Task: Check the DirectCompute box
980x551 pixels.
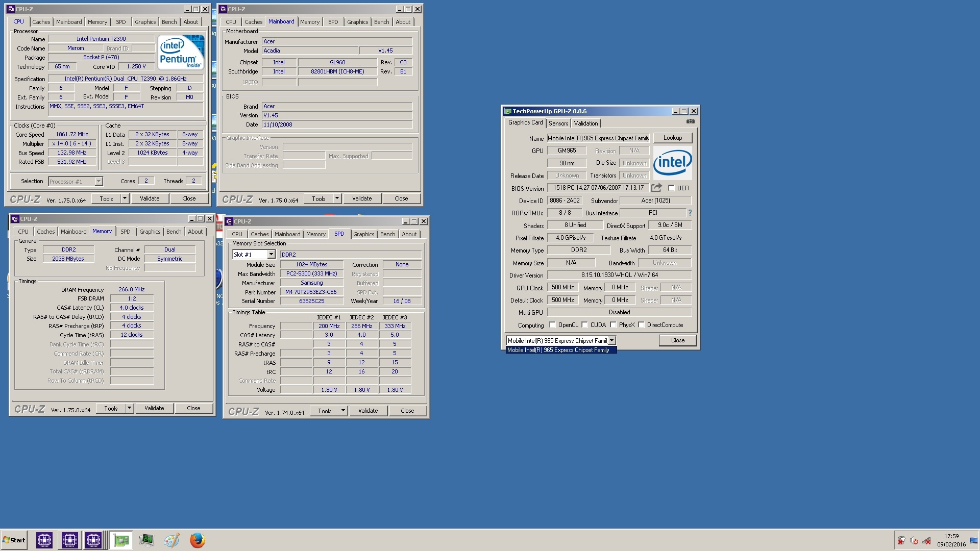Action: click(641, 325)
